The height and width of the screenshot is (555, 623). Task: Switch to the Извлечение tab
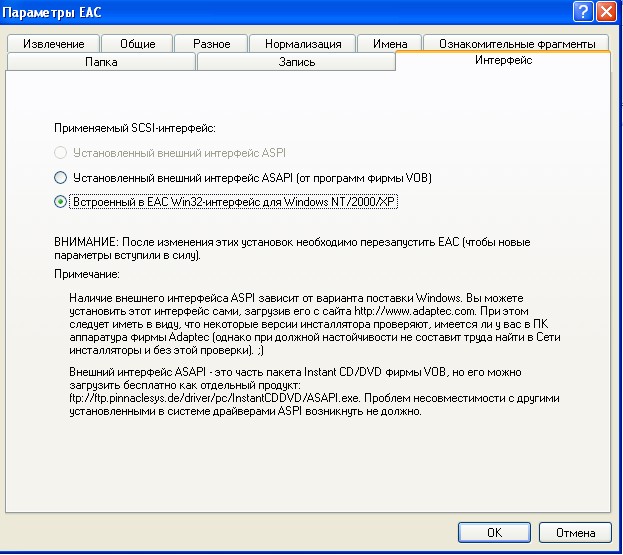56,44
